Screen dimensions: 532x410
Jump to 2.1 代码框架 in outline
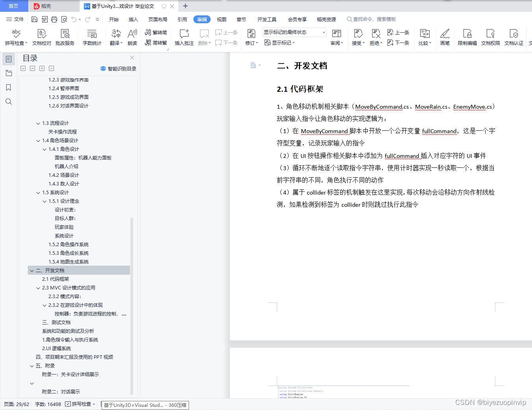click(x=56, y=279)
